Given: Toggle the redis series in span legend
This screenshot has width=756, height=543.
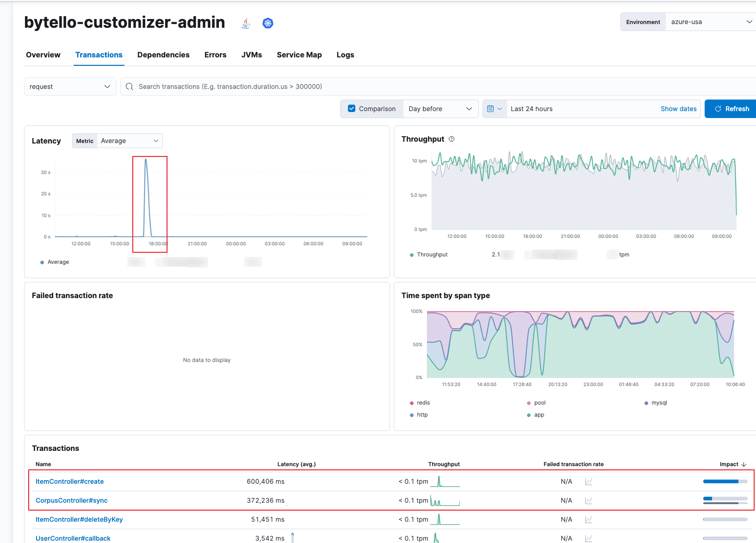Looking at the screenshot, I should [x=423, y=403].
